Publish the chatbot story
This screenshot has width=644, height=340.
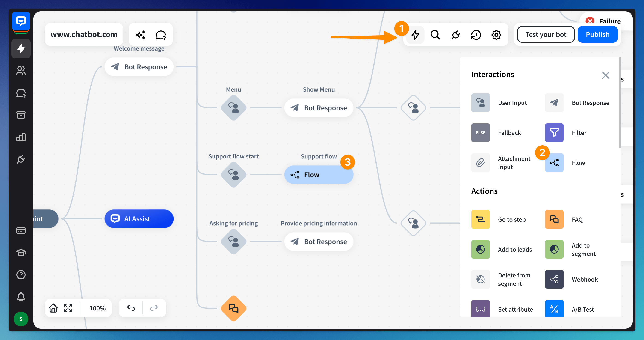coord(597,35)
